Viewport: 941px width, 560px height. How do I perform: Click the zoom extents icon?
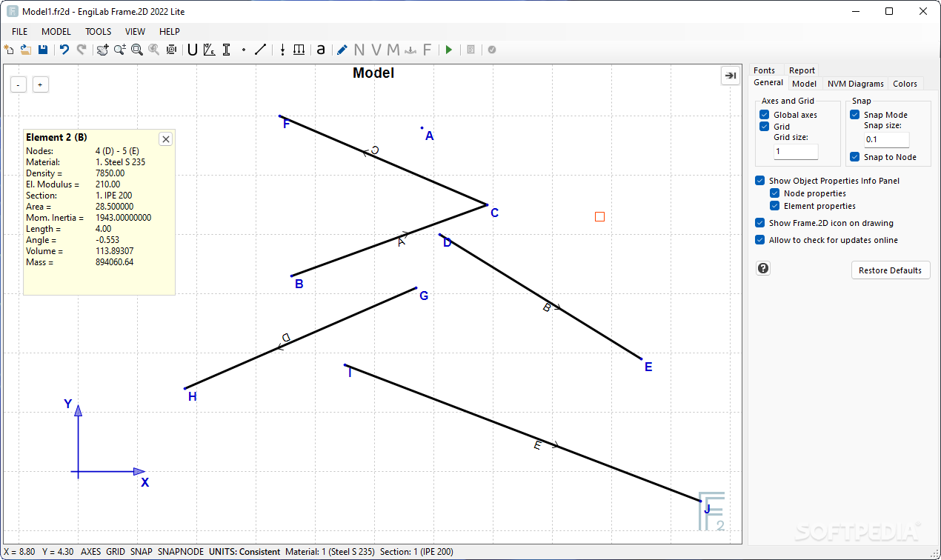[x=172, y=50]
